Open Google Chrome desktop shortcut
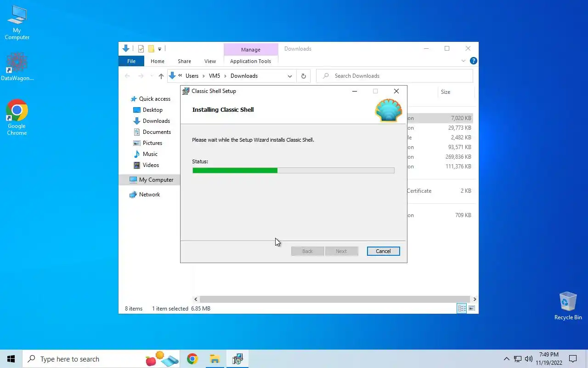This screenshot has width=588, height=368. tap(17, 117)
